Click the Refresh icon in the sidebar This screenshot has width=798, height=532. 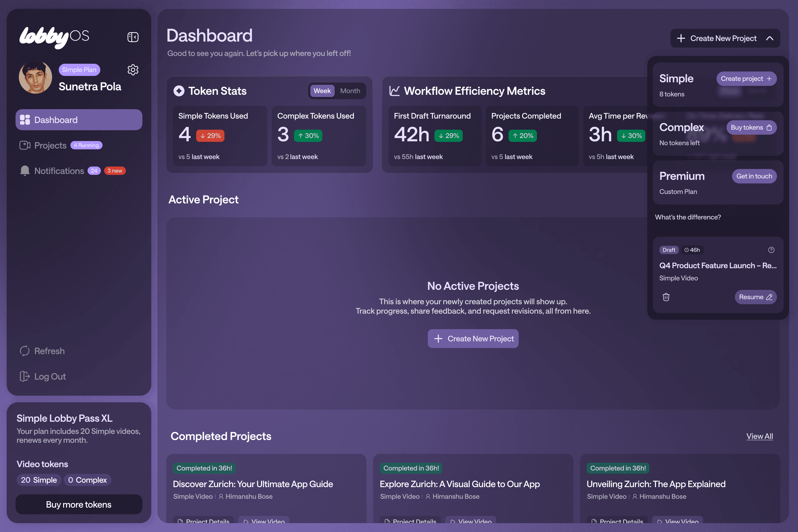pos(25,351)
